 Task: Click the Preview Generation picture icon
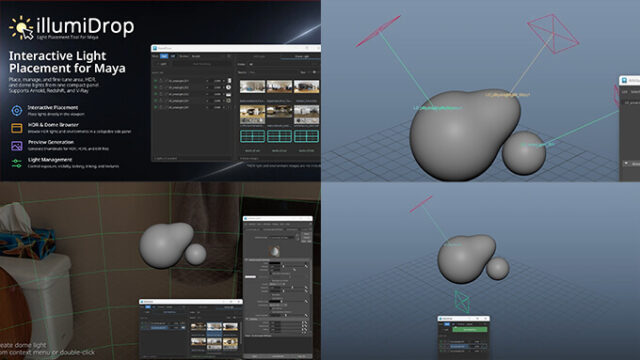[x=17, y=146]
